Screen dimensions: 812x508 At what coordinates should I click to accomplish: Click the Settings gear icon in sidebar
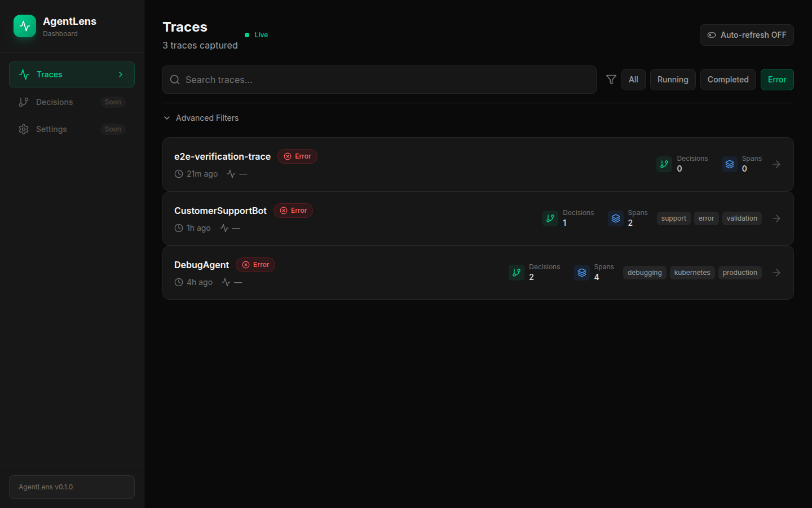tap(24, 129)
